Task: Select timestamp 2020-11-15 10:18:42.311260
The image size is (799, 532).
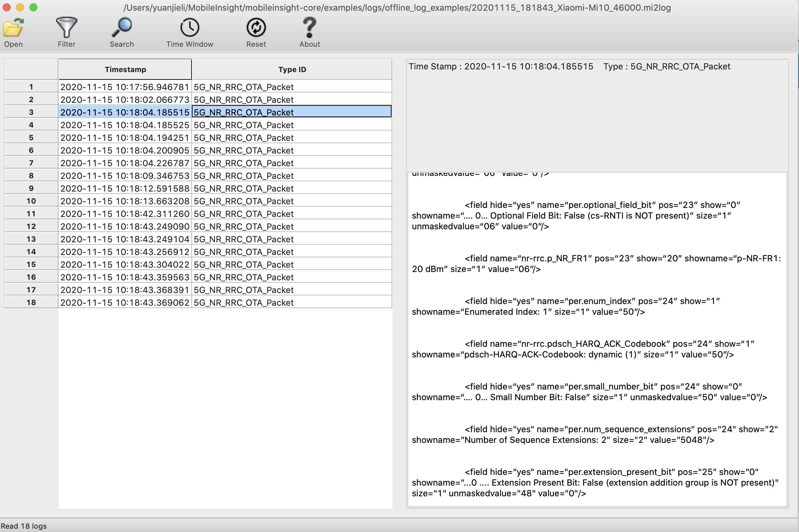Action: click(125, 213)
